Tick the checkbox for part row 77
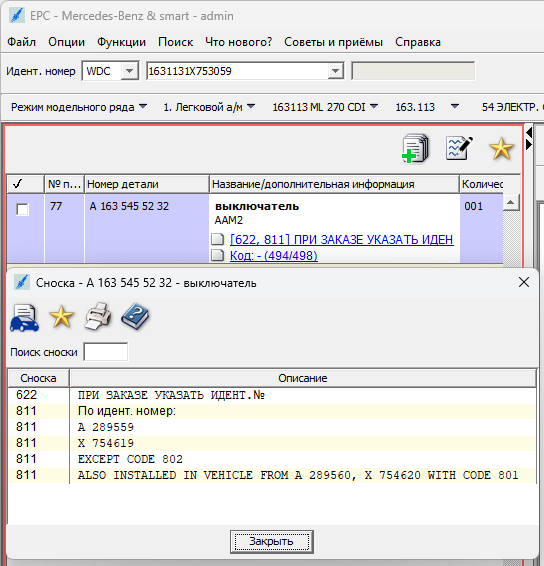The width and height of the screenshot is (544, 566). [22, 209]
